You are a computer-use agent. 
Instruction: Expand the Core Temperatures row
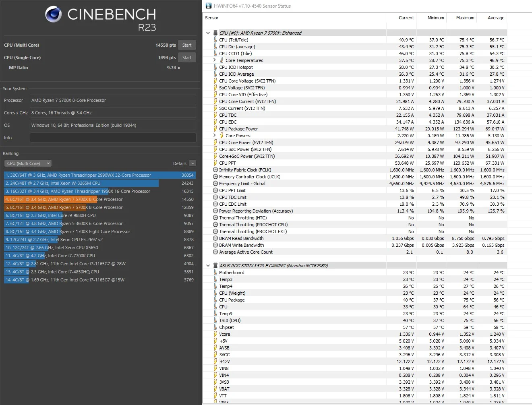215,60
